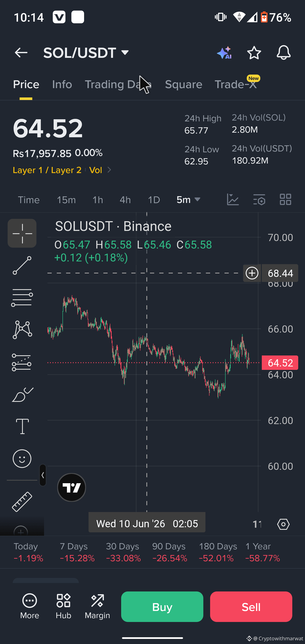
Task: Go back with the left arrow
Action: [x=21, y=53]
